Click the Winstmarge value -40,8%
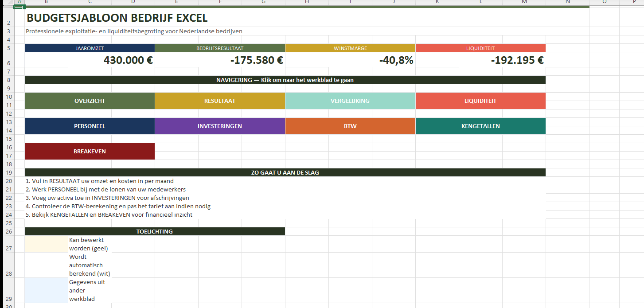 click(x=396, y=60)
